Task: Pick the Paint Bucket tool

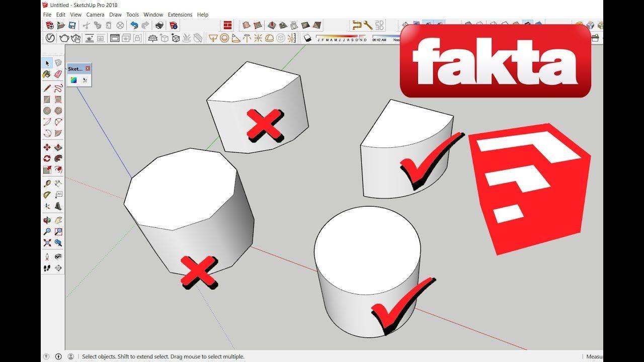Action: click(x=47, y=74)
